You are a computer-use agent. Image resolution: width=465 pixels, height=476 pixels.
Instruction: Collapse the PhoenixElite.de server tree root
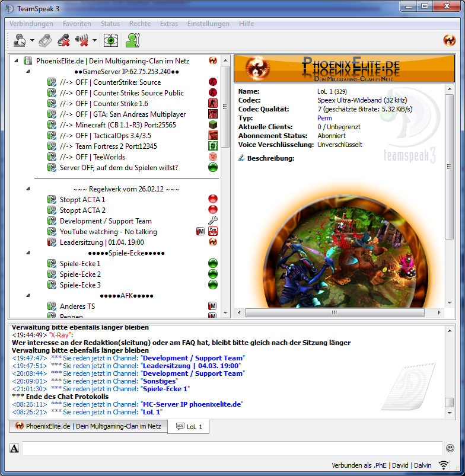point(17,61)
